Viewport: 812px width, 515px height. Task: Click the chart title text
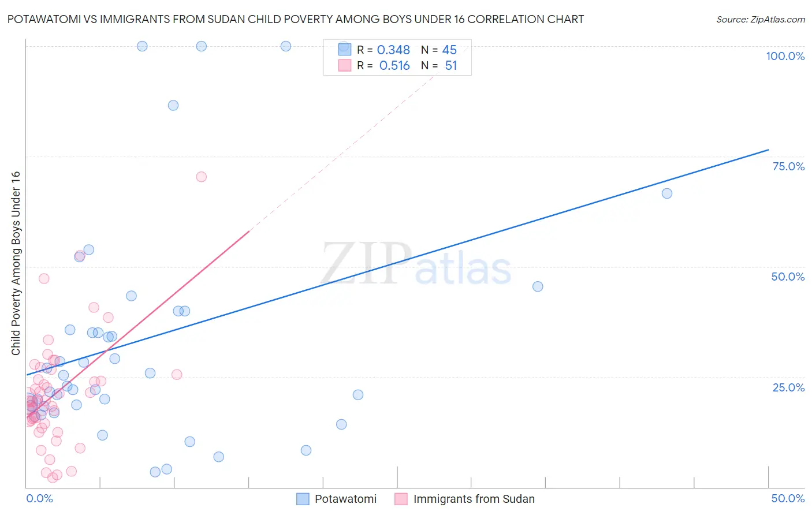click(295, 19)
